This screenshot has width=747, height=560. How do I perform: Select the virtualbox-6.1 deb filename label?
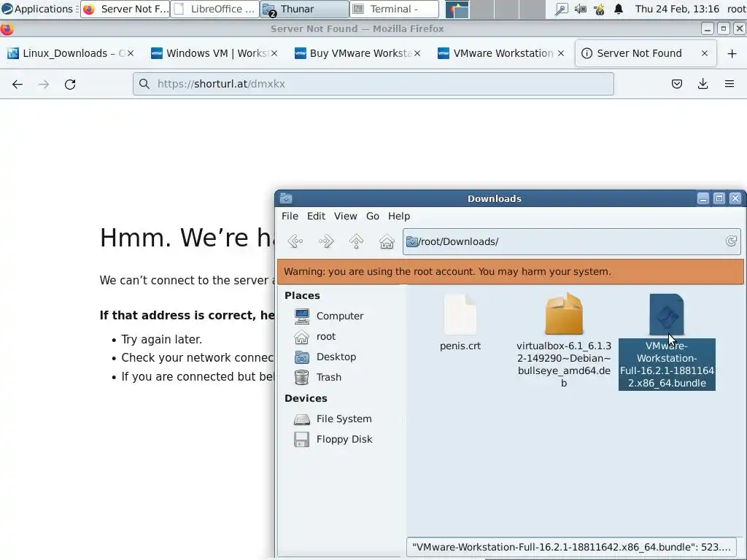(x=564, y=365)
